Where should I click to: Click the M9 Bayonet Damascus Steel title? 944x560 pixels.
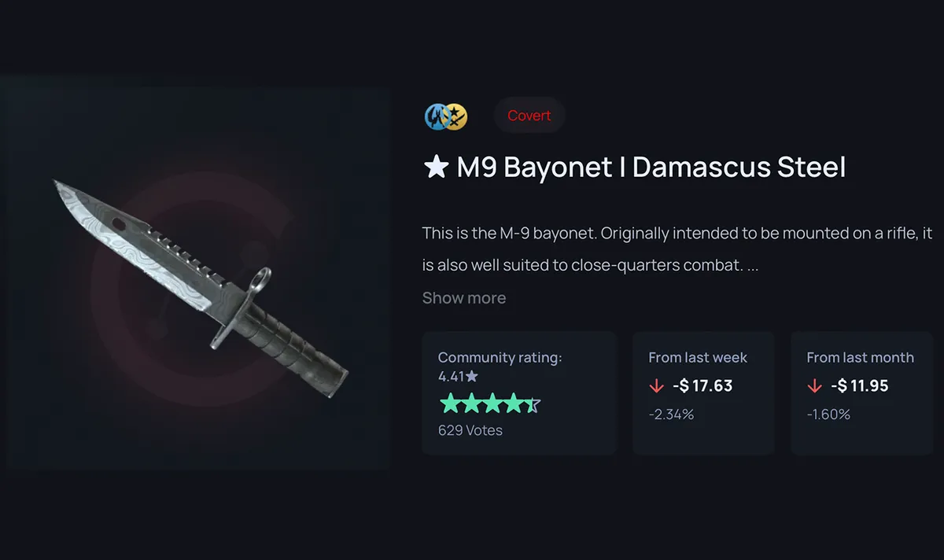634,168
